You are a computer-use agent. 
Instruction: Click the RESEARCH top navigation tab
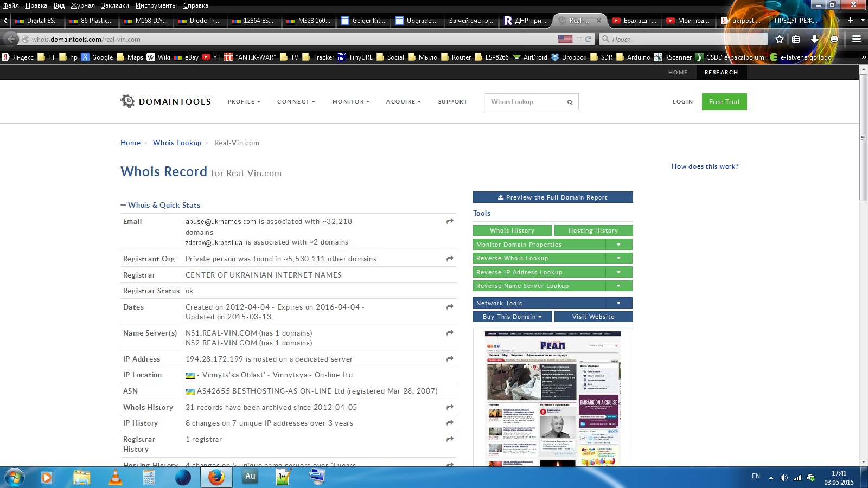pos(721,72)
